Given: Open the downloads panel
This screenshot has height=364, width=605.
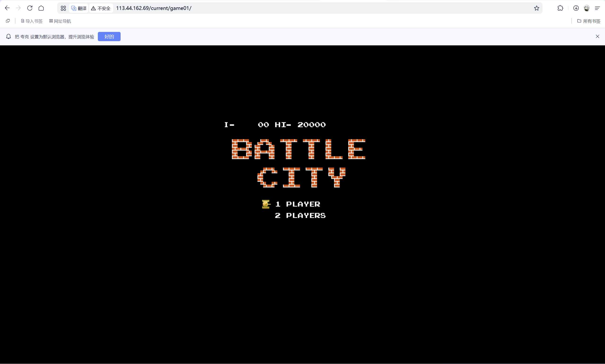Looking at the screenshot, I should (x=576, y=8).
